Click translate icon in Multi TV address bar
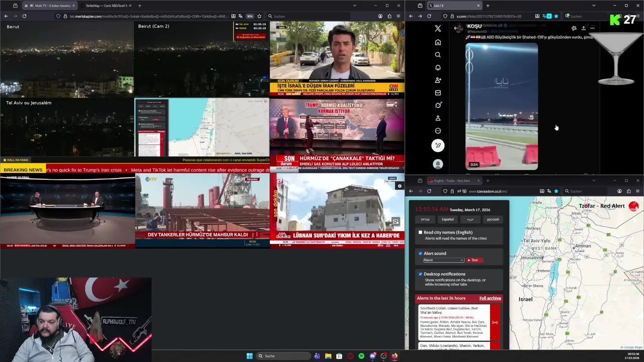This screenshot has width=644, height=362. 240,16
